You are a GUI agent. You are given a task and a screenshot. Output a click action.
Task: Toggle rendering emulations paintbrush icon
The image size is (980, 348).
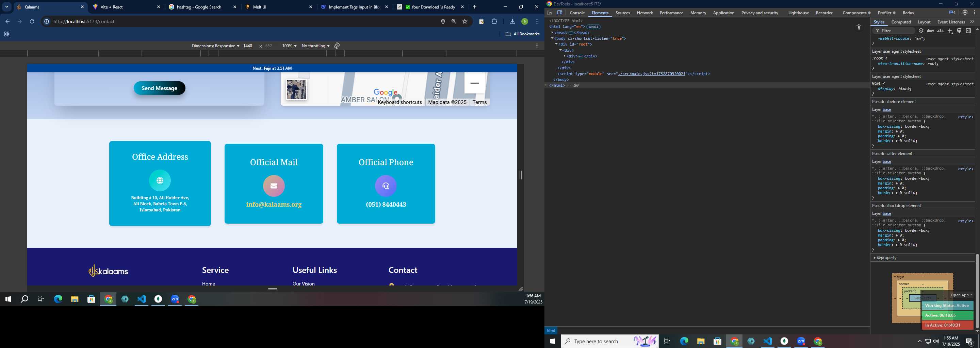(x=959, y=31)
